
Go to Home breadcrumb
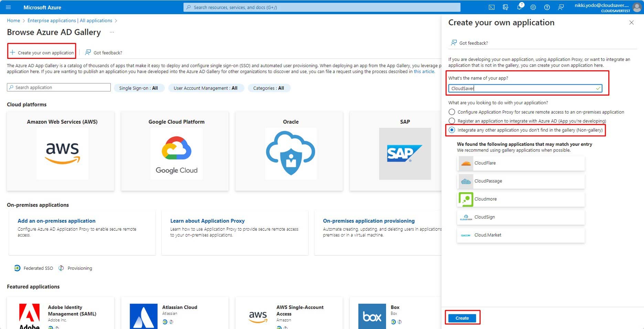[x=13, y=21]
